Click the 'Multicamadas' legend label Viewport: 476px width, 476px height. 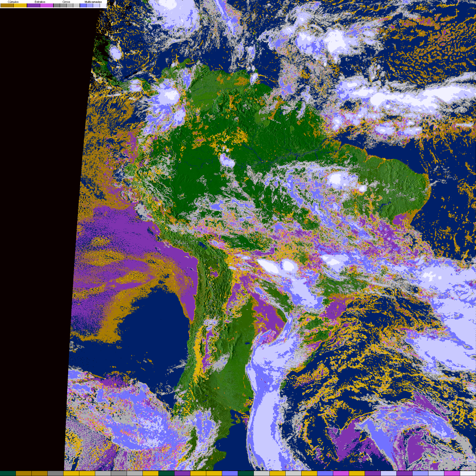click(93, 2)
